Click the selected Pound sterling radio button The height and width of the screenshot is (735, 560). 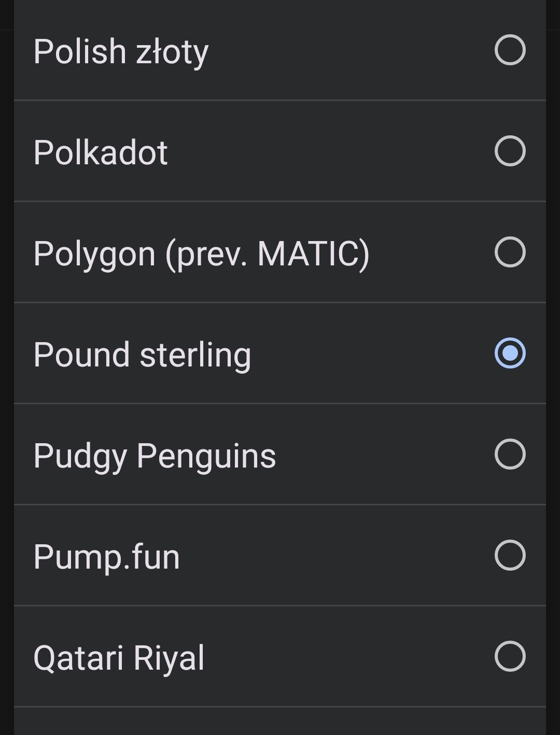tap(510, 354)
